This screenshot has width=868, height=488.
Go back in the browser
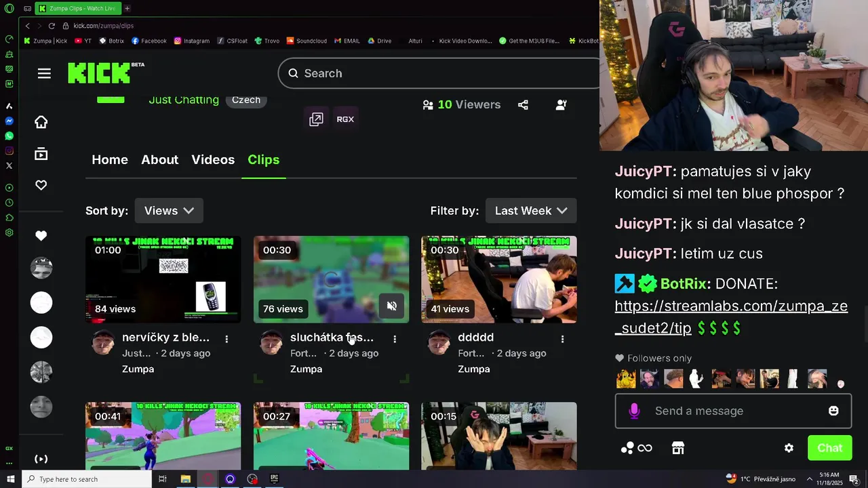click(27, 26)
